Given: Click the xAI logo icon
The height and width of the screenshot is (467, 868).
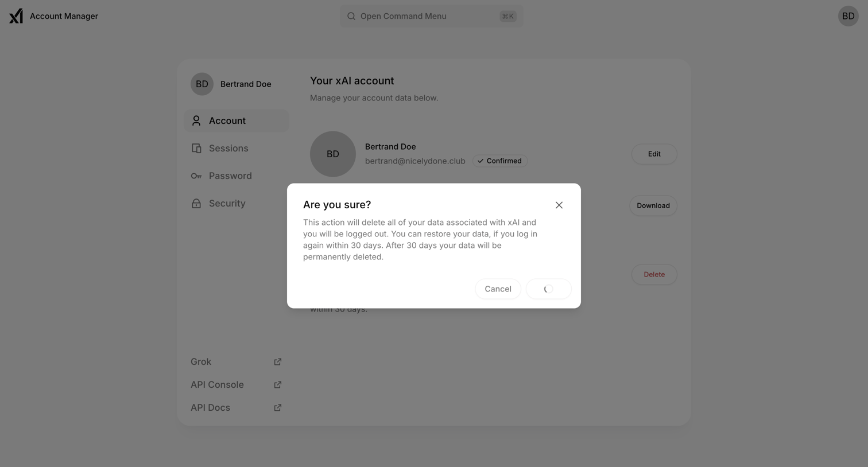Looking at the screenshot, I should (x=16, y=16).
